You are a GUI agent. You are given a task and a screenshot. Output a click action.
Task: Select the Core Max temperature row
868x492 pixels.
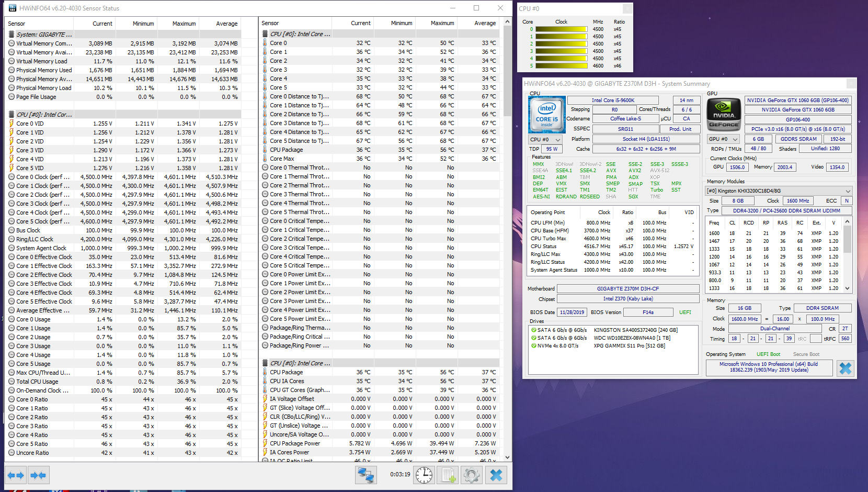pyautogui.click(x=380, y=159)
